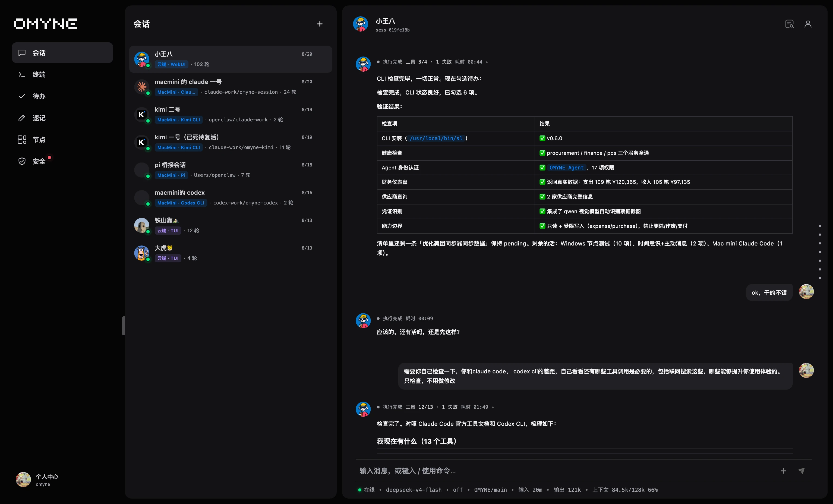Click the context usage 84.5k/128k 66%
Viewport: 833px width, 504px height.
(x=625, y=490)
